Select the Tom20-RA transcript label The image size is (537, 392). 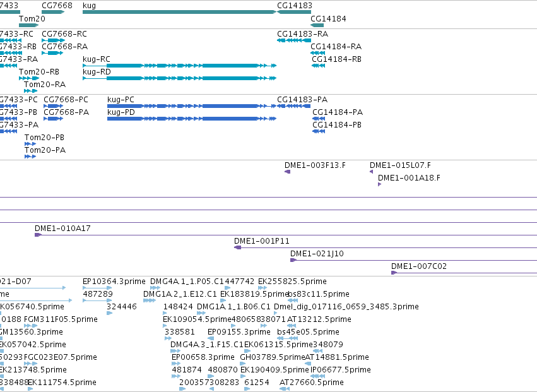[x=45, y=85]
